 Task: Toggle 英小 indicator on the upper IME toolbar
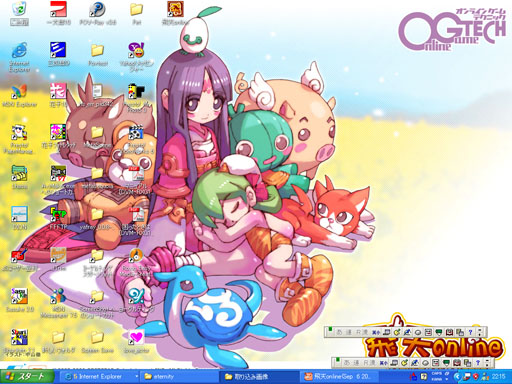coord(376,332)
